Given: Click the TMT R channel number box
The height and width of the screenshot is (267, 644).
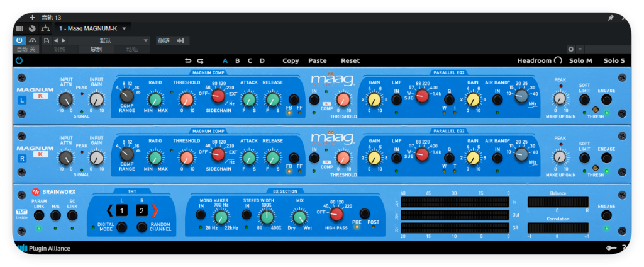Looking at the screenshot, I should pos(142,211).
